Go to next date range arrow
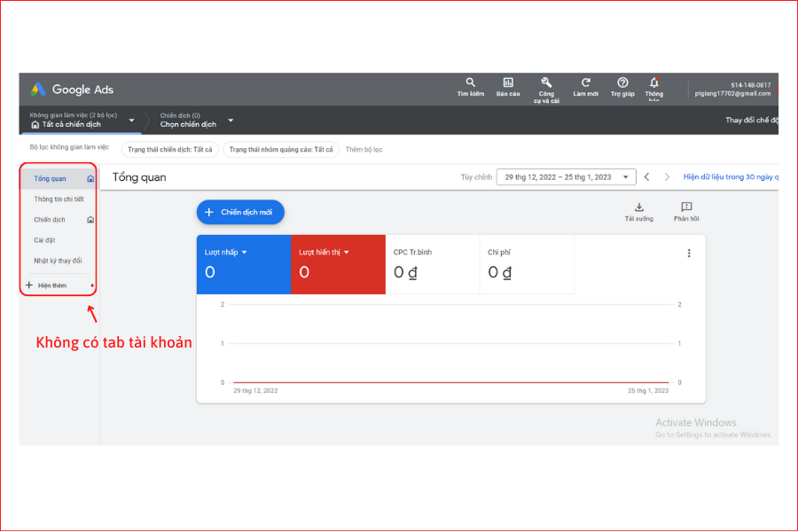 667,177
